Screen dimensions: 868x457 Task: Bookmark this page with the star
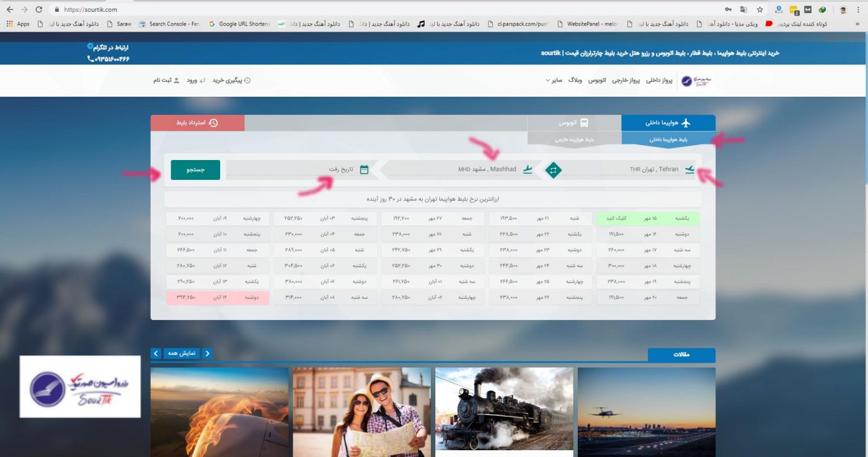(759, 9)
